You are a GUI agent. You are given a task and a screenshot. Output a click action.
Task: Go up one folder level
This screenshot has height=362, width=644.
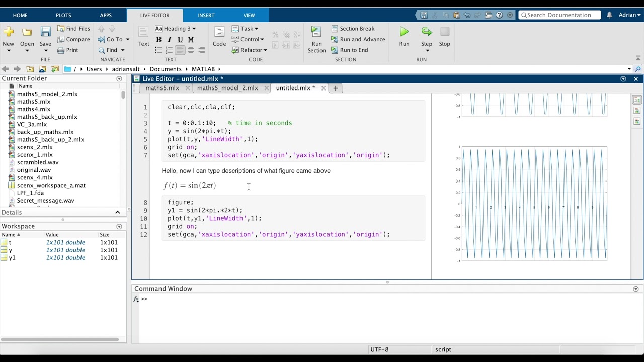pos(30,69)
